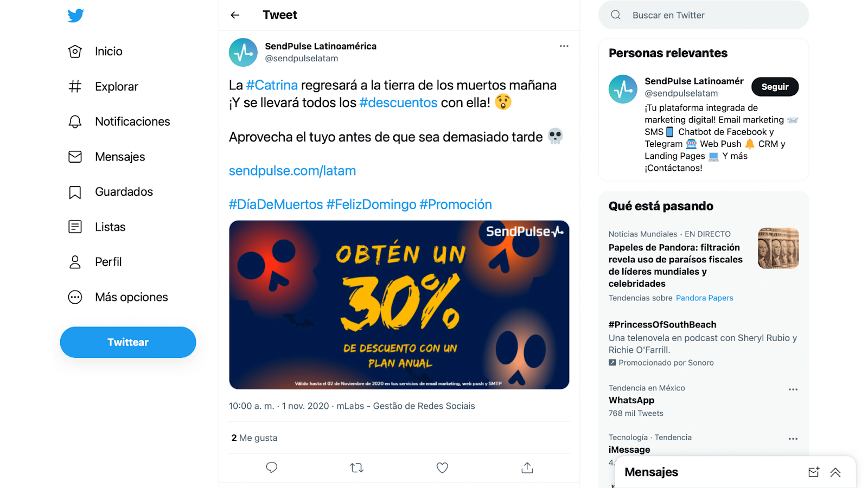Viewport: 868px width, 488px height.
Task: Share the tweet via the share icon
Action: tap(527, 467)
